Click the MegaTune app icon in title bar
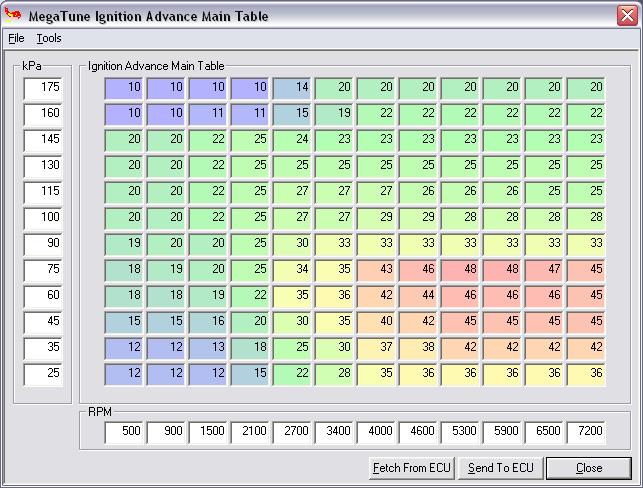Viewport: 643px width, 488px height. tap(13, 15)
